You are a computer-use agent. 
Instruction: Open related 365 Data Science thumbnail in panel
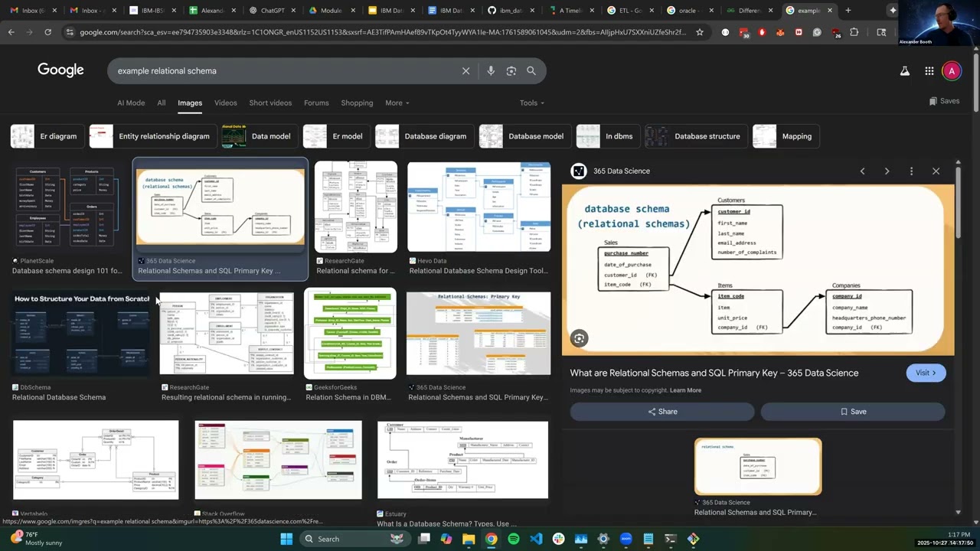click(758, 466)
